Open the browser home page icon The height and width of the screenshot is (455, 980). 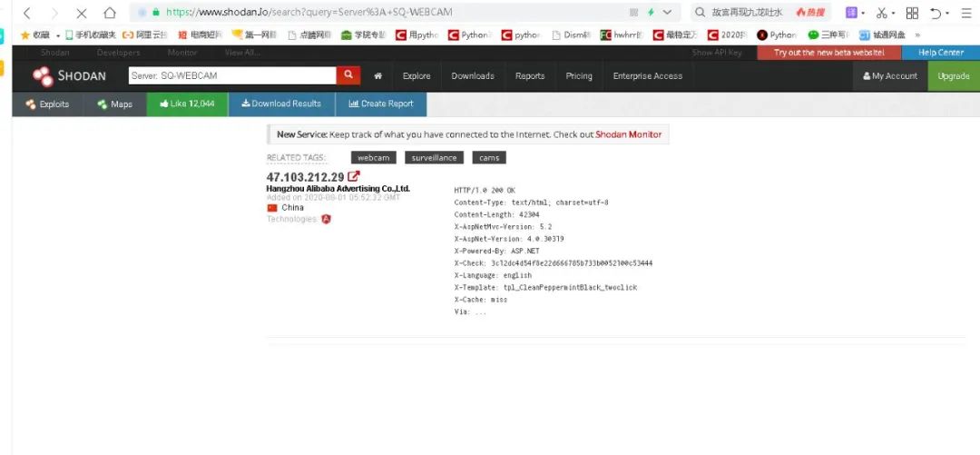pyautogui.click(x=110, y=13)
